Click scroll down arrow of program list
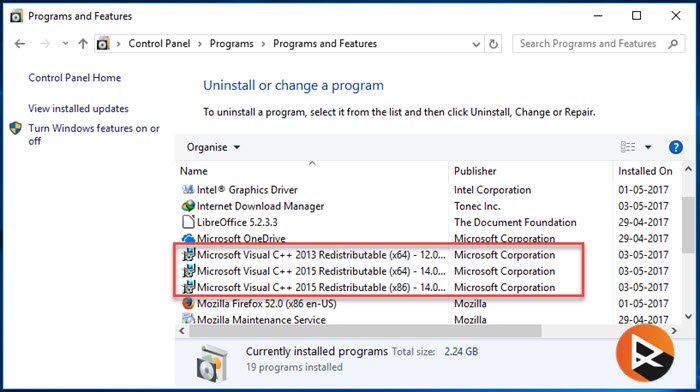This screenshot has width=700, height=392. pos(688,317)
